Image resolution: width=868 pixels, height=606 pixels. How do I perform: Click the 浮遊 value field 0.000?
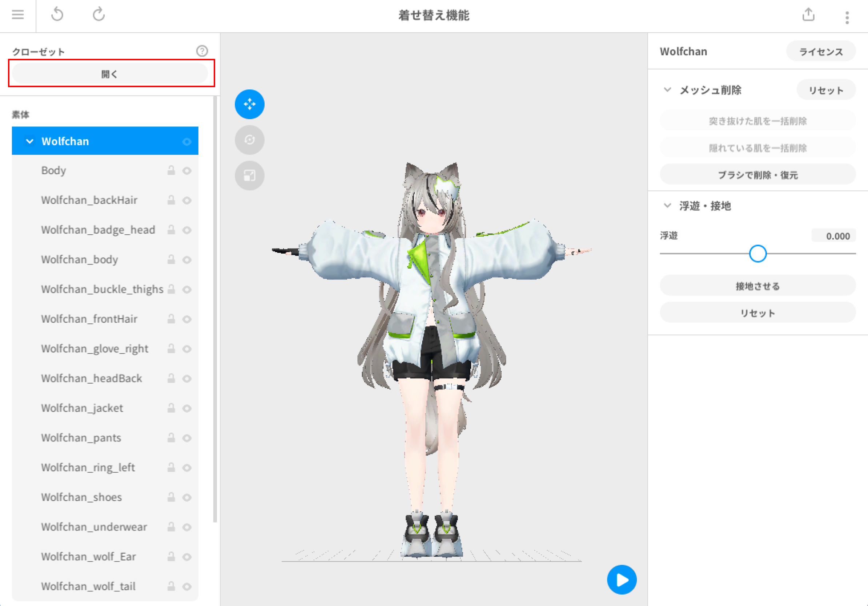833,236
